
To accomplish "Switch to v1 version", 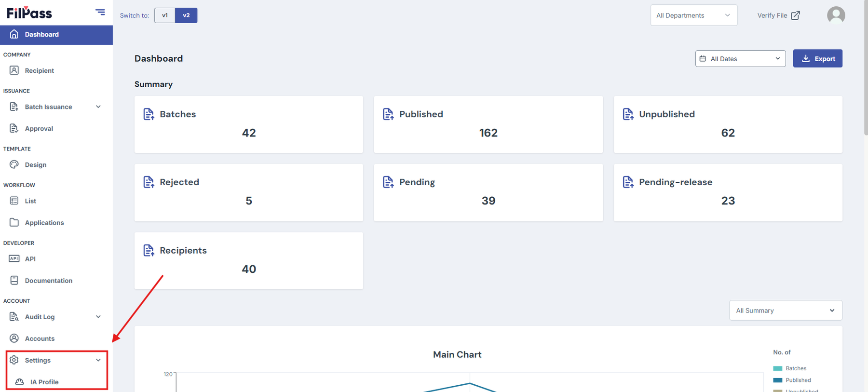I will [165, 15].
